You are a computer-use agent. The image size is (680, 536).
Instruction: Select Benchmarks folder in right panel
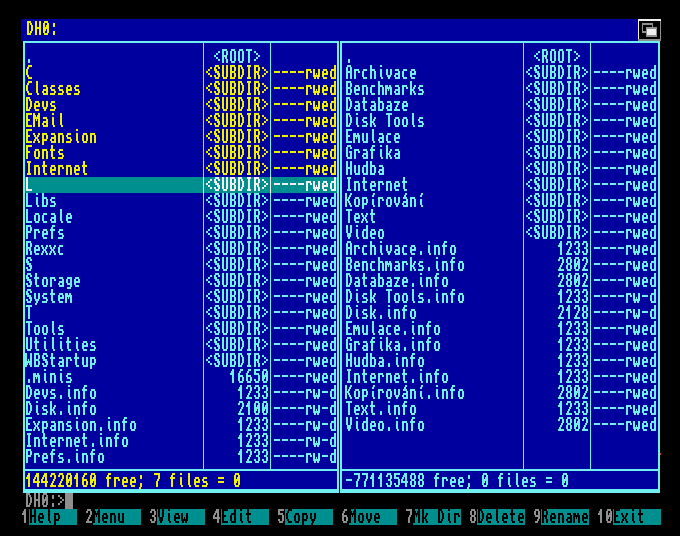385,89
